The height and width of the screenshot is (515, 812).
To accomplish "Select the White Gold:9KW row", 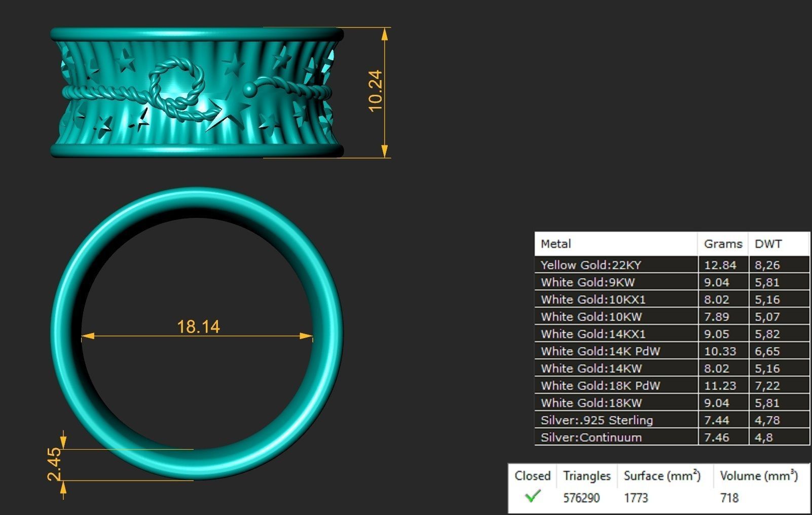I will [587, 282].
